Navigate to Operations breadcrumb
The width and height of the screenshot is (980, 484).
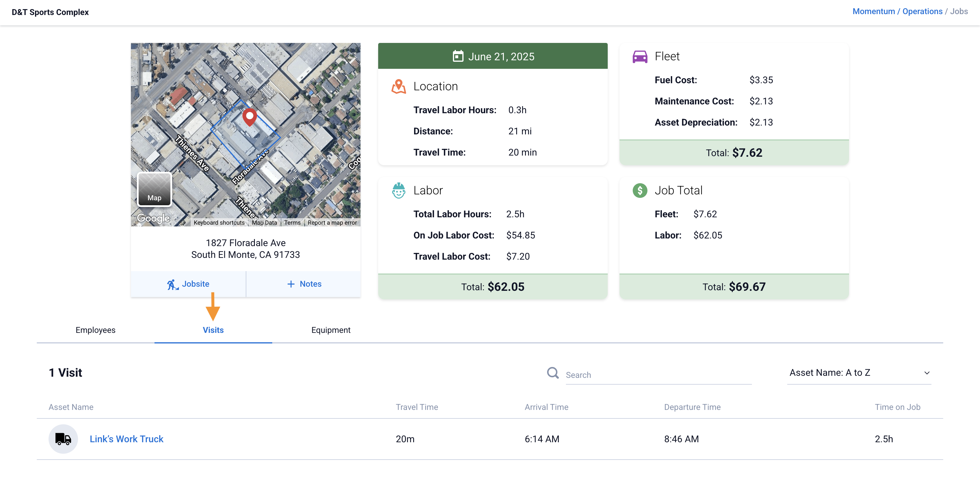922,11
